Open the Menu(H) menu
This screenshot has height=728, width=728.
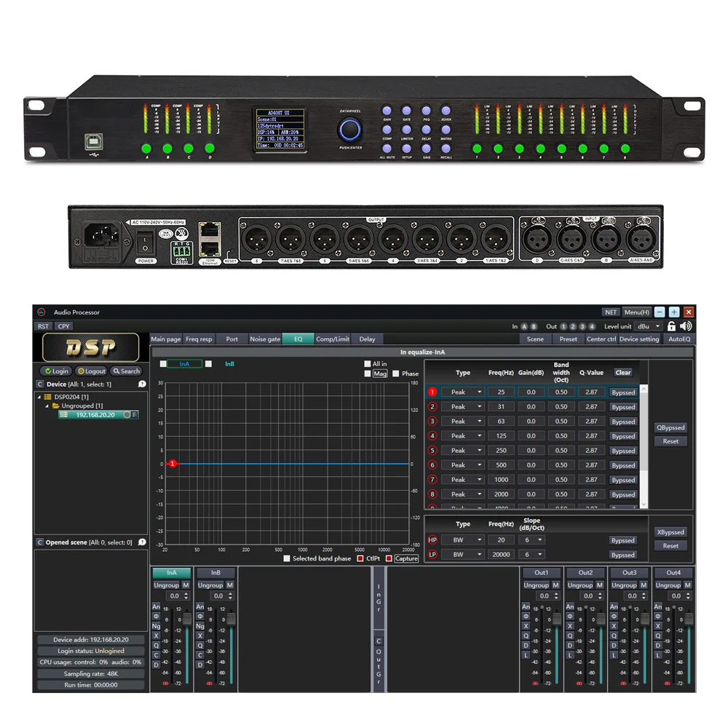pyautogui.click(x=636, y=312)
